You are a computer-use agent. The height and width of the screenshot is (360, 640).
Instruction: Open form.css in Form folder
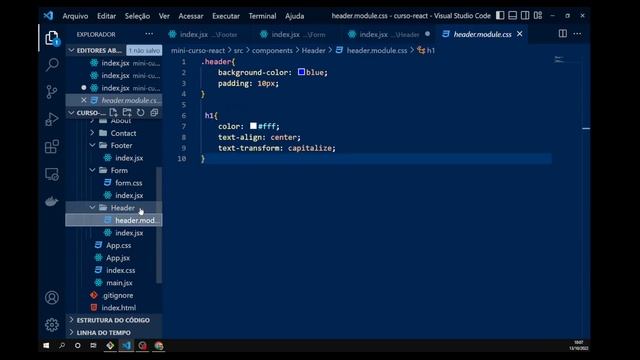128,183
